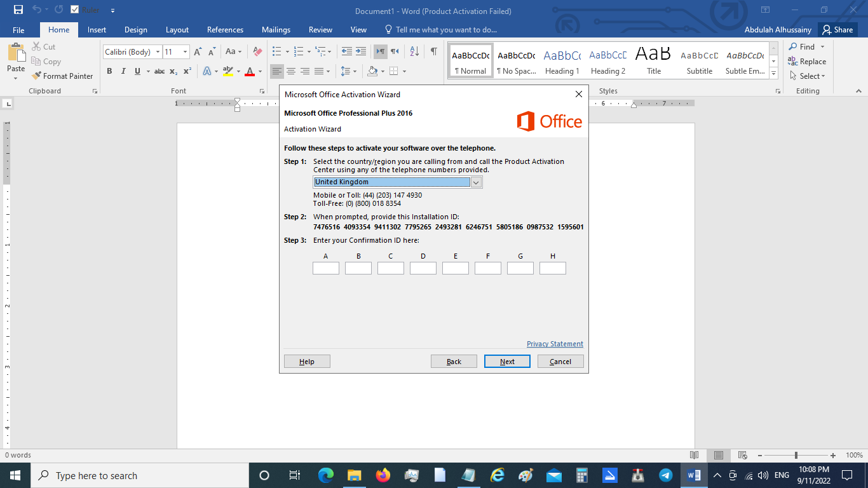Click the Decrease Indent icon
868x488 pixels.
(x=346, y=51)
